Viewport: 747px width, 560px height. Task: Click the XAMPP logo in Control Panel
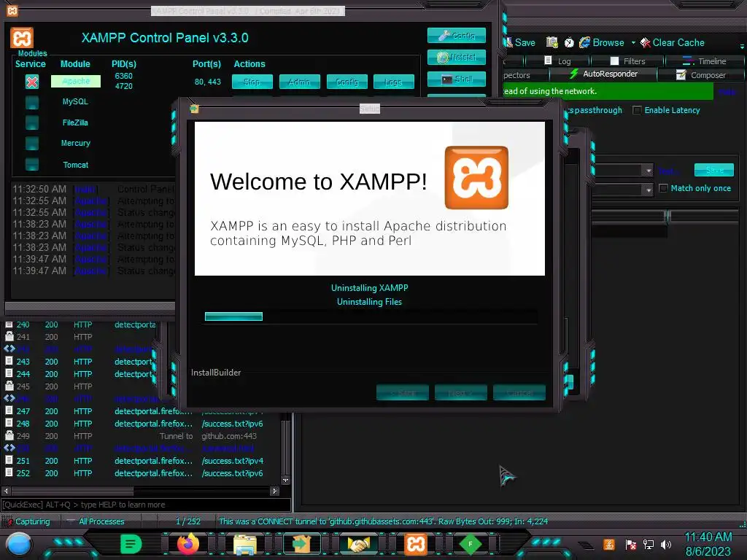pyautogui.click(x=22, y=38)
